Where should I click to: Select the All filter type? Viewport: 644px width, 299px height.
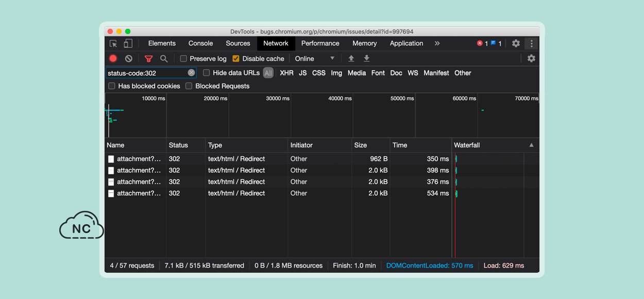(268, 73)
